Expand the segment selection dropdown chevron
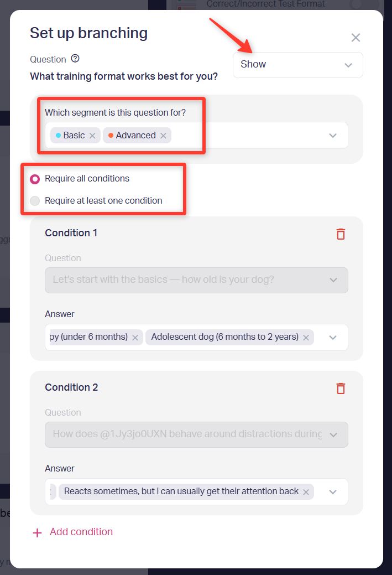392x575 pixels. coord(333,136)
